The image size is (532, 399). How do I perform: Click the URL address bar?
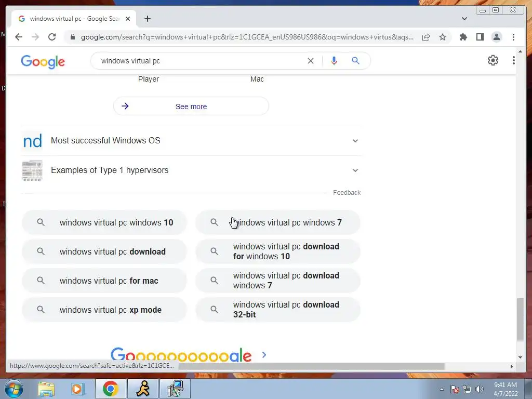[247, 37]
